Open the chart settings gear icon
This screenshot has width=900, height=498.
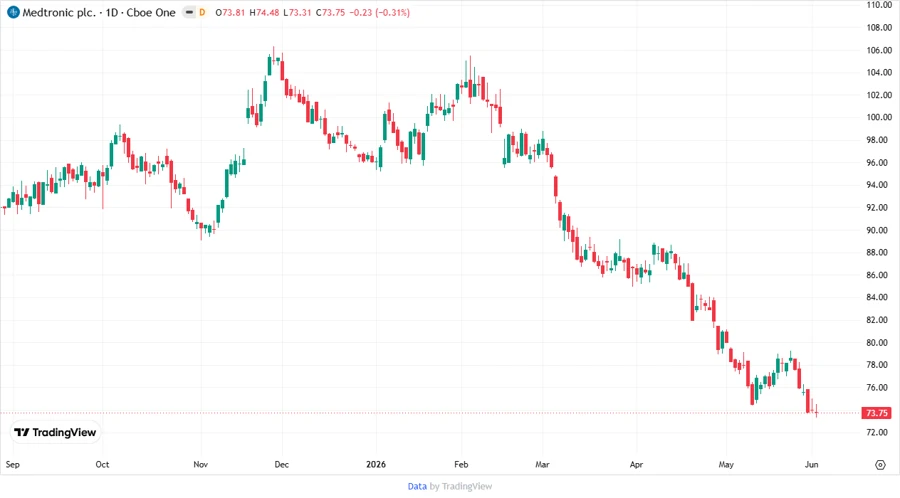[x=880, y=465]
